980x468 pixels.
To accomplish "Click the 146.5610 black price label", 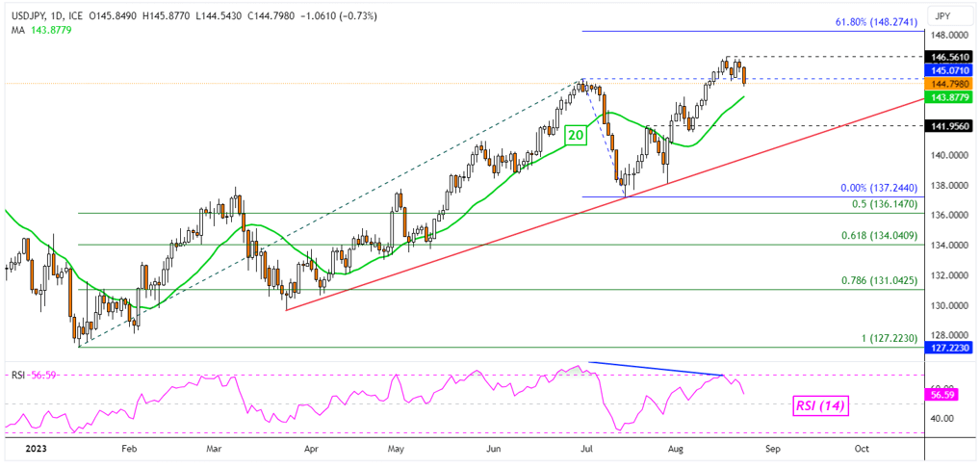I will click(x=949, y=57).
